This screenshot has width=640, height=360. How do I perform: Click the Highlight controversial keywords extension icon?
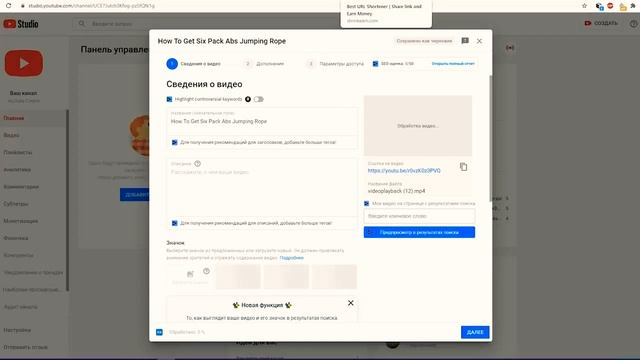[169, 99]
